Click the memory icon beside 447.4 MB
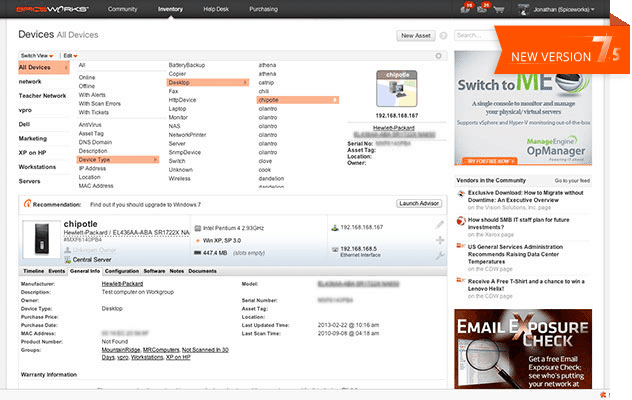The width and height of the screenshot is (632, 400). (x=198, y=253)
